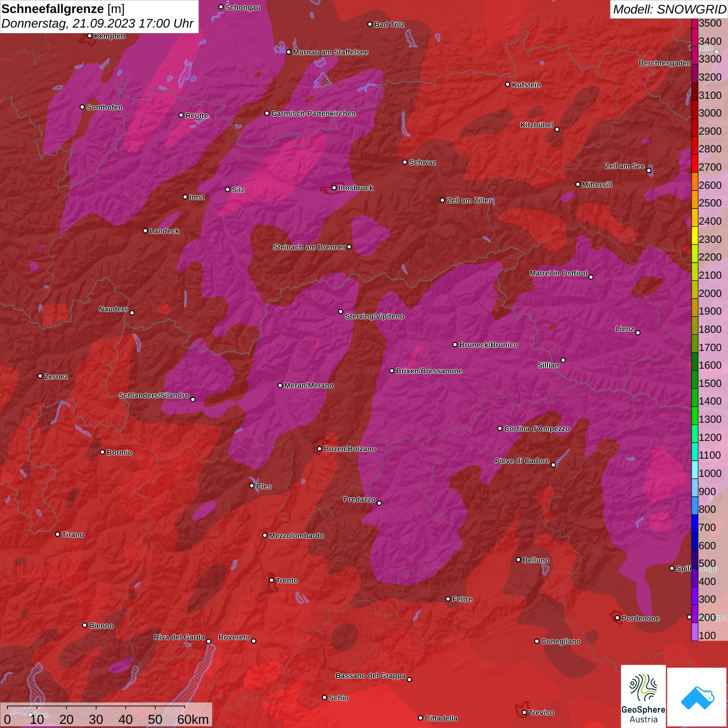Click the Brixen/Bressanone label

pyautogui.click(x=429, y=371)
